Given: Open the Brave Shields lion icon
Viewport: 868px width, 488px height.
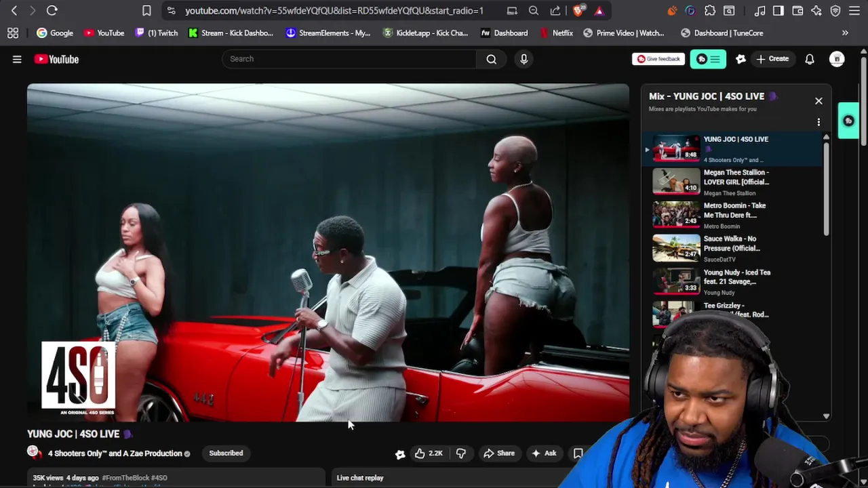Looking at the screenshot, I should pyautogui.click(x=578, y=11).
